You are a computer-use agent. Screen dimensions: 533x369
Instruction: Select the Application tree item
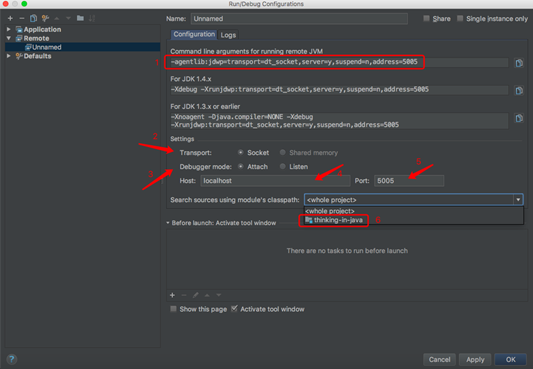click(42, 29)
